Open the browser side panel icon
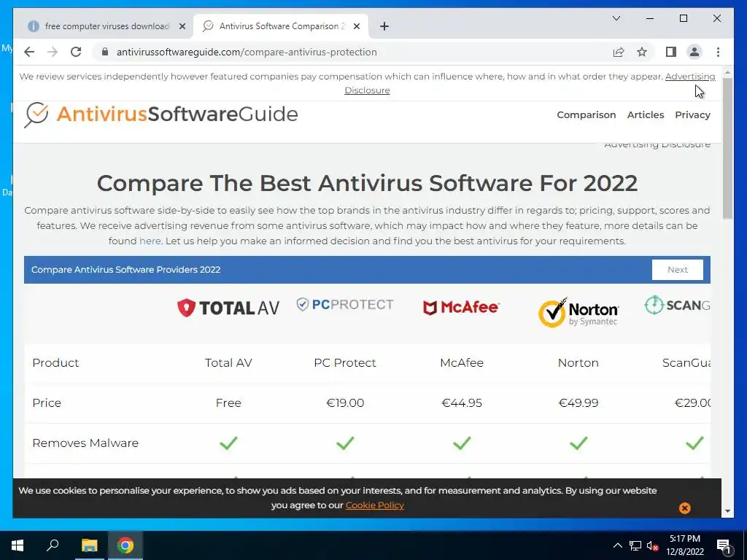Screen dimensions: 747x560 click(x=671, y=52)
